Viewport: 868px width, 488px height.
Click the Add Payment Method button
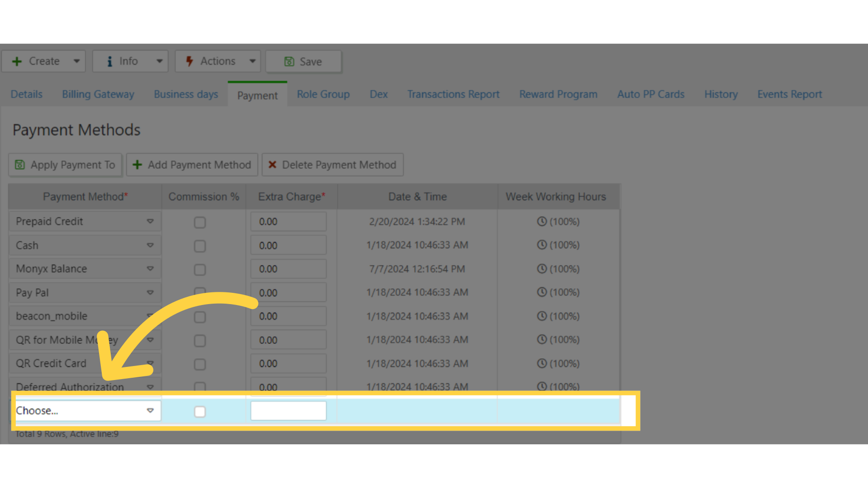click(192, 165)
